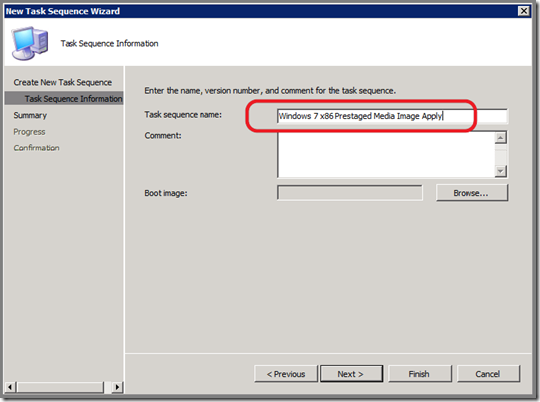Select Progress step in sidebar
The width and height of the screenshot is (540, 402).
tap(29, 132)
